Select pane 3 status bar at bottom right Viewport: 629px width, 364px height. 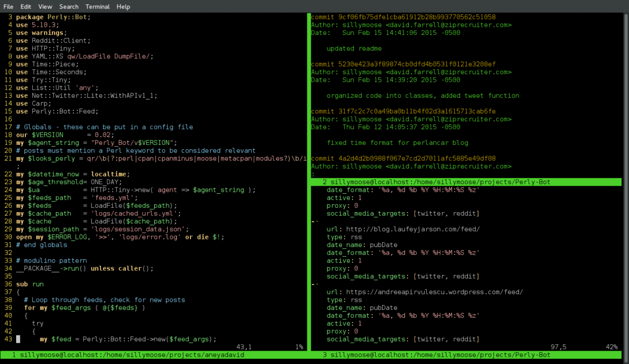(436, 355)
